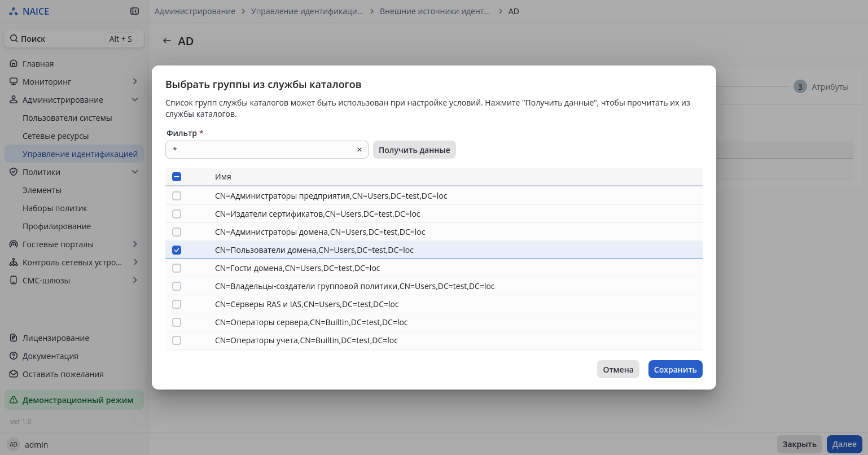
Task: Clear the filter field with X icon
Action: (359, 150)
